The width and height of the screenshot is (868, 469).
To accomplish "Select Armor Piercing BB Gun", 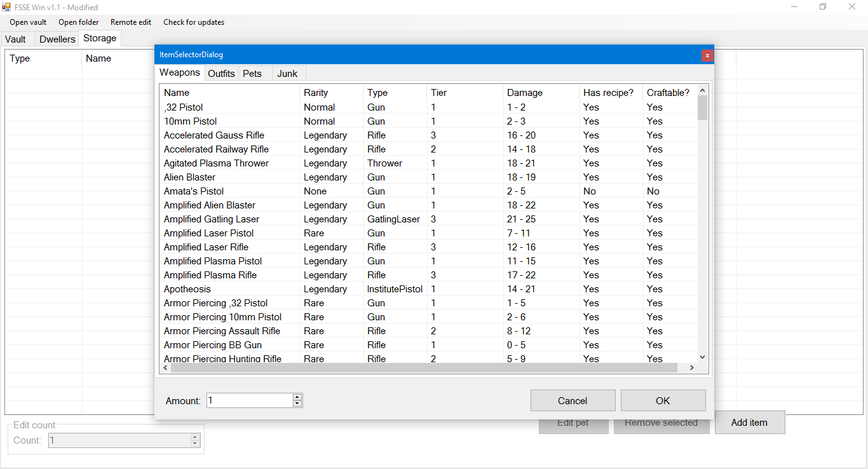I will tap(428, 345).
